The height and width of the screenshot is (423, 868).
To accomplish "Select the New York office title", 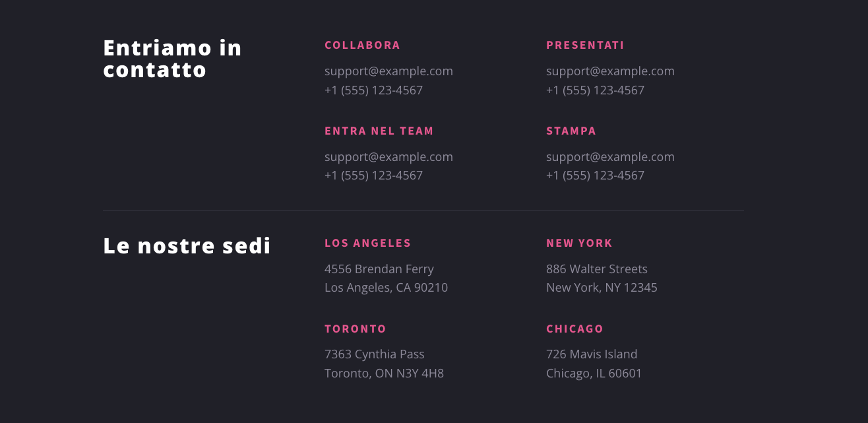I will click(x=579, y=244).
